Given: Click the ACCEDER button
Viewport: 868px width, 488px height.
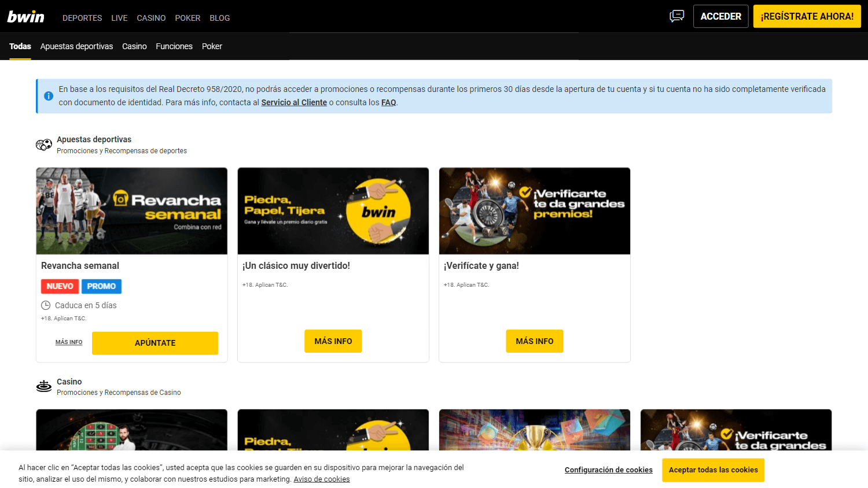Looking at the screenshot, I should (x=720, y=16).
